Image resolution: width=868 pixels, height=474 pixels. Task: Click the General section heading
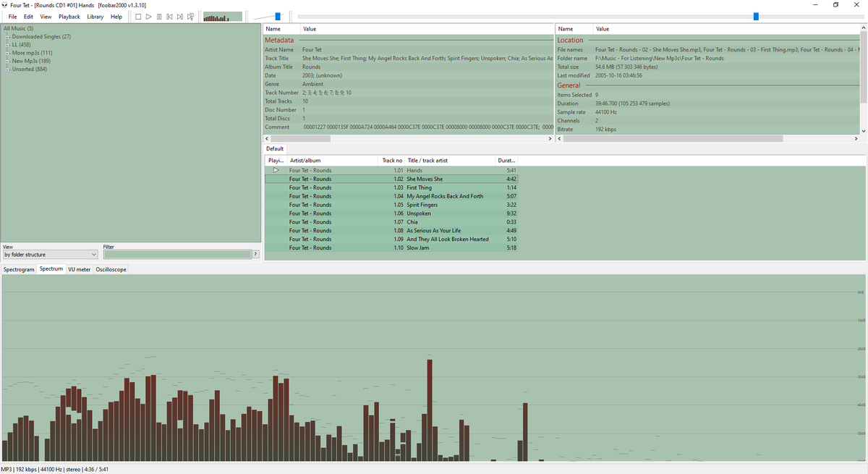coord(569,85)
